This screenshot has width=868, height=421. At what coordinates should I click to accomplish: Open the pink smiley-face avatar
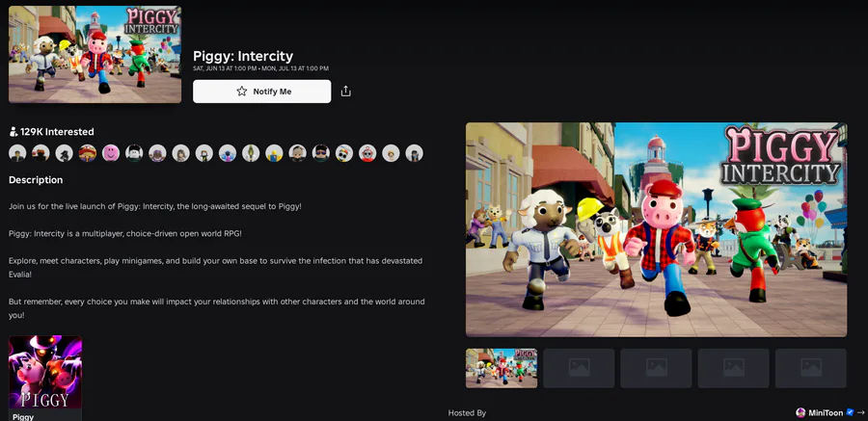[111, 152]
